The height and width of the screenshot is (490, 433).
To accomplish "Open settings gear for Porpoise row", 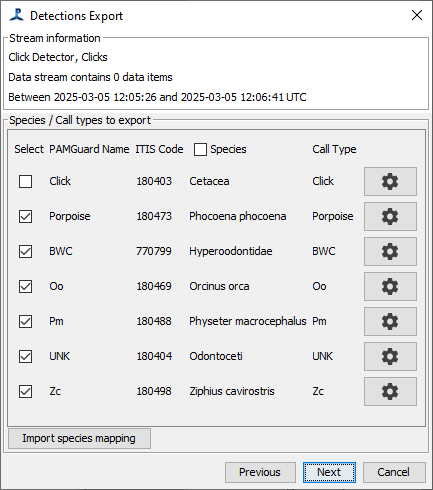I will coord(390,216).
